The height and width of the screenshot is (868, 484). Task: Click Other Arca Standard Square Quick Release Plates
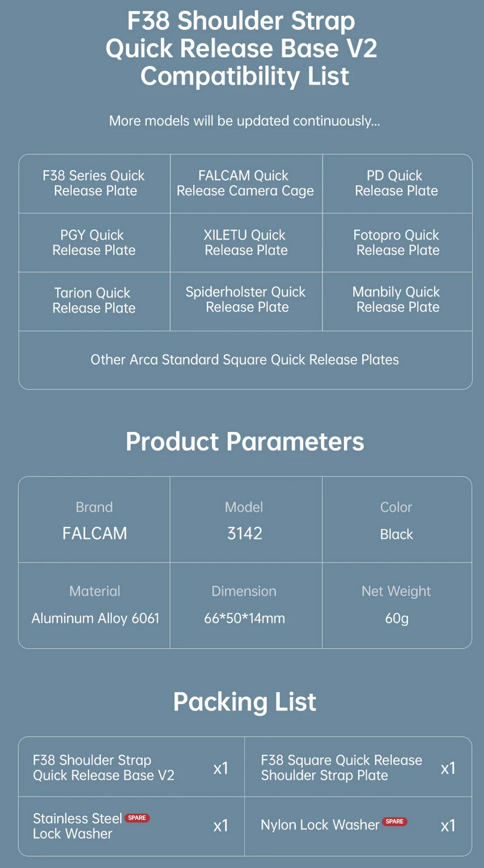click(245, 360)
